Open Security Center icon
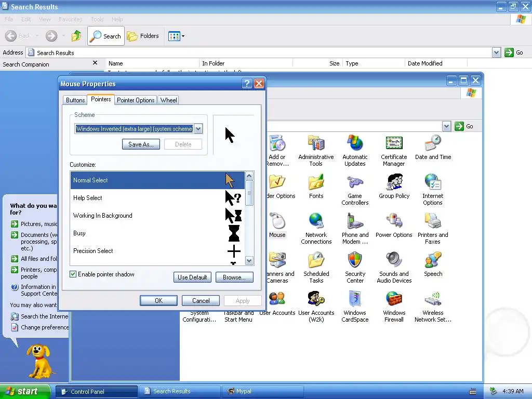The width and height of the screenshot is (532, 399). tap(355, 268)
